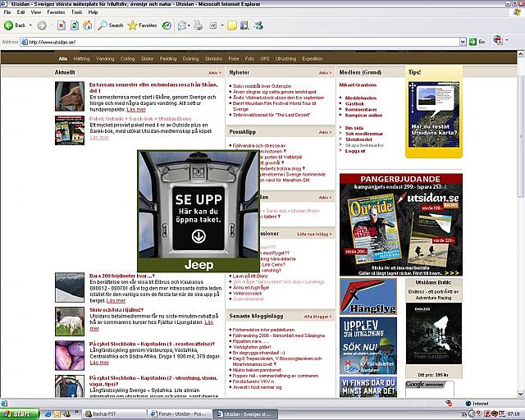Click the vertical scrollbar up arrow
525x420 pixels.
[521, 54]
